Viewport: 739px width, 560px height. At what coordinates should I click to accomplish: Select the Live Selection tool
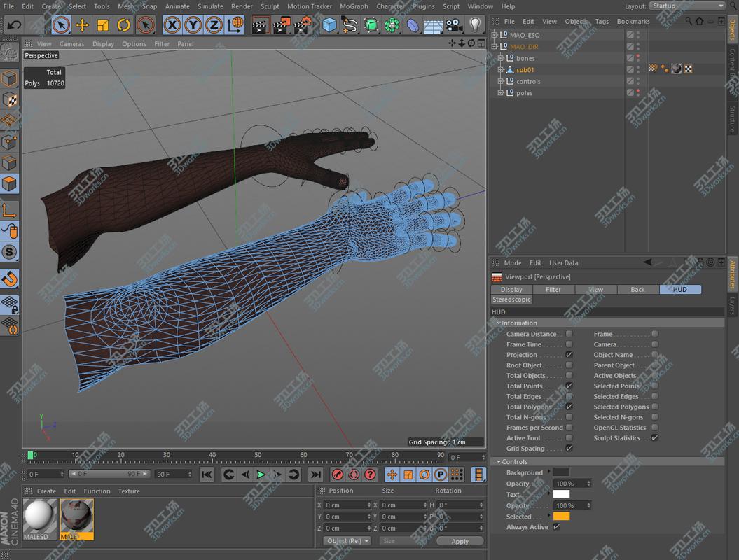[x=61, y=25]
